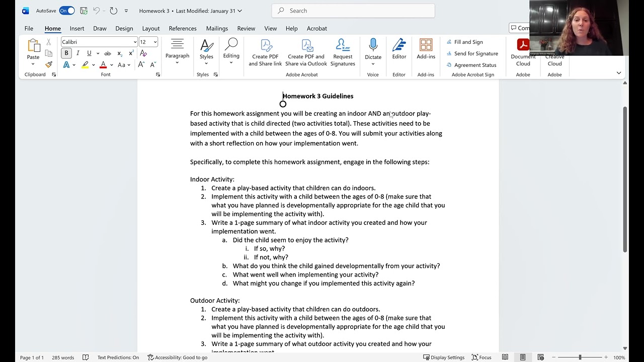This screenshot has height=362, width=644.
Task: Click Create PDF and Share via Outlook
Action: 306,52
